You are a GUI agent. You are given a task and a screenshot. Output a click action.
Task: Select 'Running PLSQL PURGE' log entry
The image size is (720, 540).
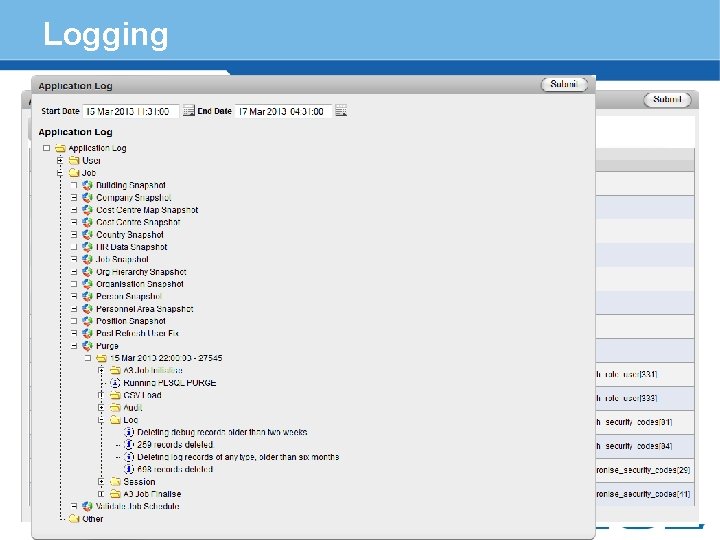point(170,382)
